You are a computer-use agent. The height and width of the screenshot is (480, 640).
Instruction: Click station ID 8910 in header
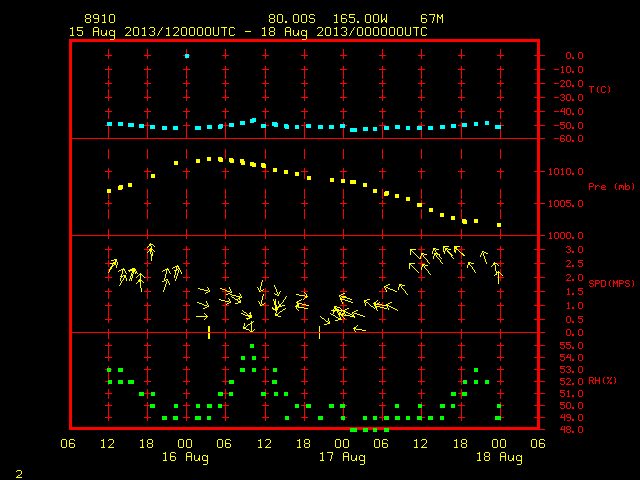click(100, 19)
